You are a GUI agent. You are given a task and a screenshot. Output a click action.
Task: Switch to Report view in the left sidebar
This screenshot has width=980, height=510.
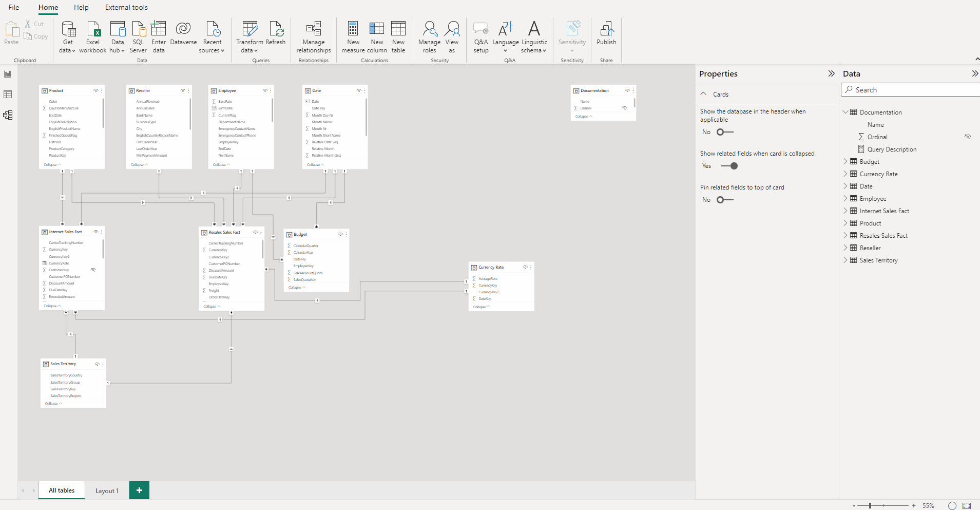pos(8,74)
